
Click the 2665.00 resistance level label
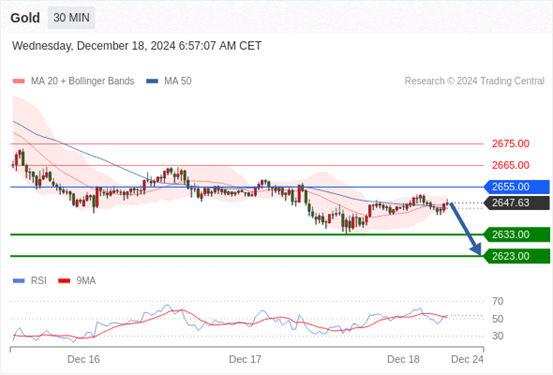511,165
